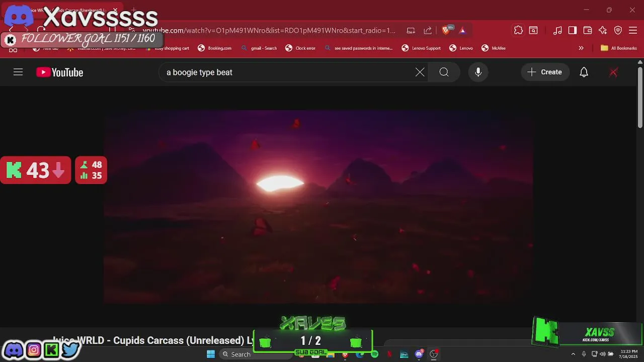Open the All Bookmarks folder
644x362 pixels.
tap(619, 48)
